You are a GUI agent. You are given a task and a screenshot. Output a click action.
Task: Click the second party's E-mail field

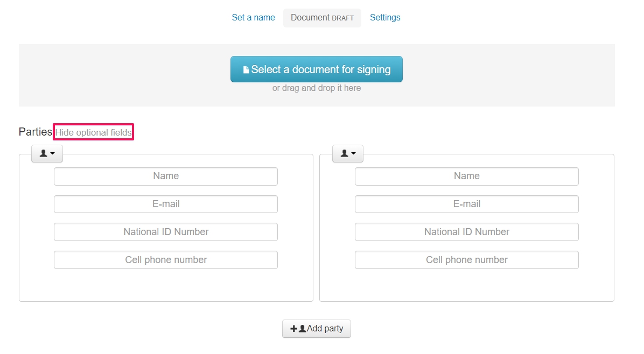pos(466,204)
